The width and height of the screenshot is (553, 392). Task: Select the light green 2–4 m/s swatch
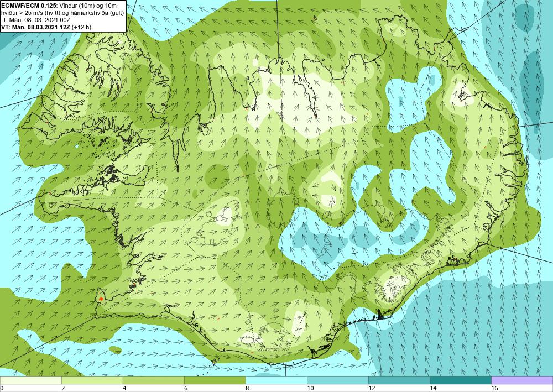[x=92, y=380]
